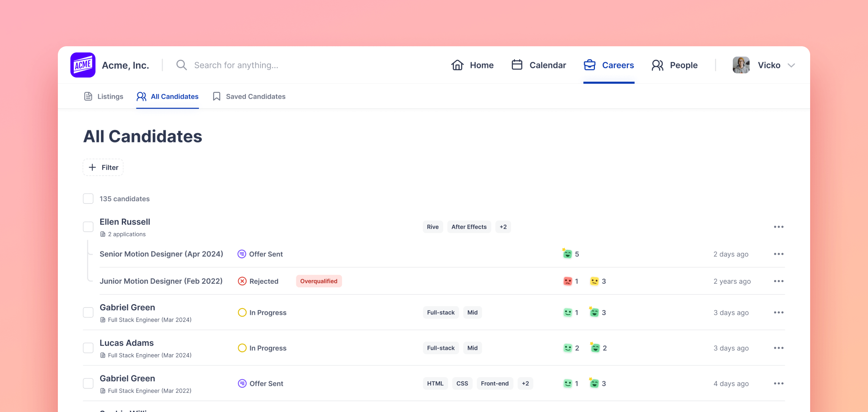This screenshot has height=412, width=868.
Task: Open more options for Ellen Russell
Action: tap(779, 227)
